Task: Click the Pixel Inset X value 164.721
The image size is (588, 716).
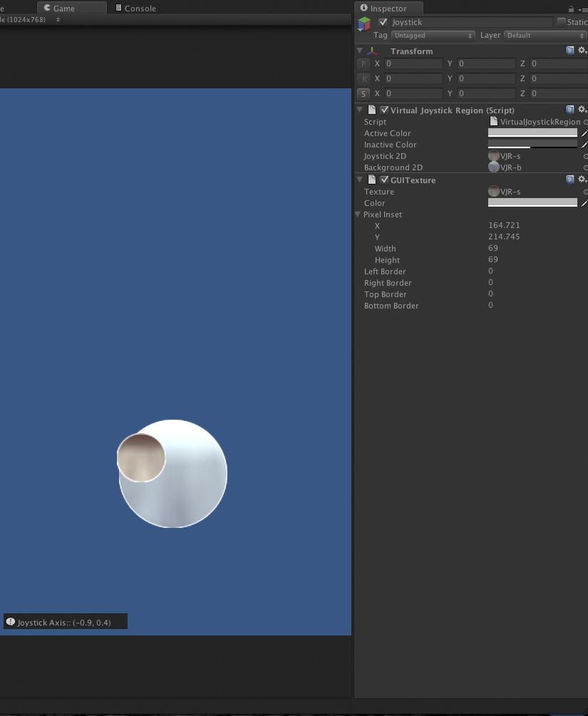Action: [504, 225]
